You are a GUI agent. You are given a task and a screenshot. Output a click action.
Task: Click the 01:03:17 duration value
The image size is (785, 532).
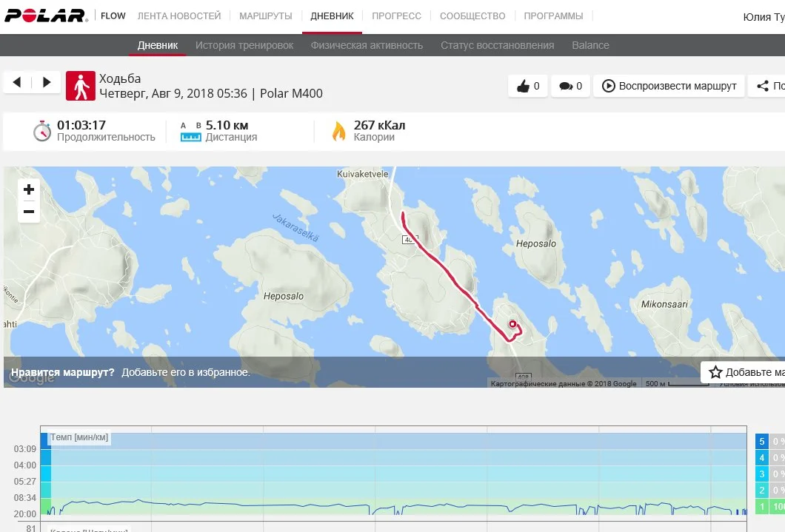[x=81, y=125]
